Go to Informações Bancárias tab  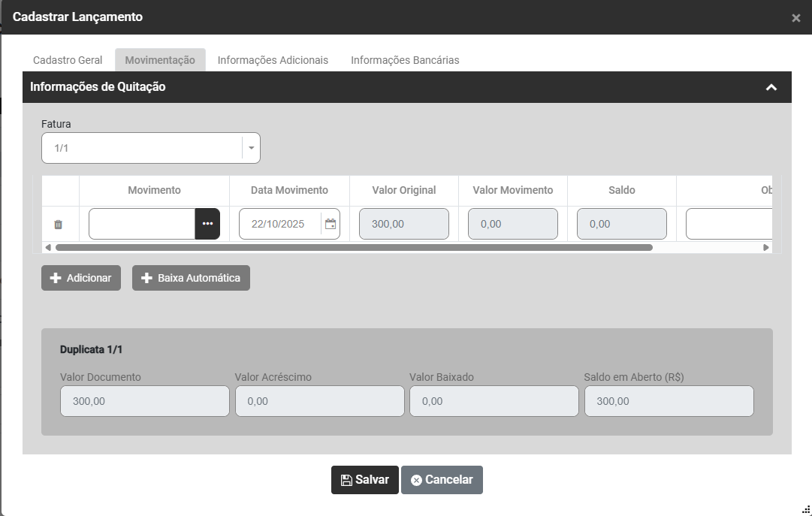pos(405,60)
